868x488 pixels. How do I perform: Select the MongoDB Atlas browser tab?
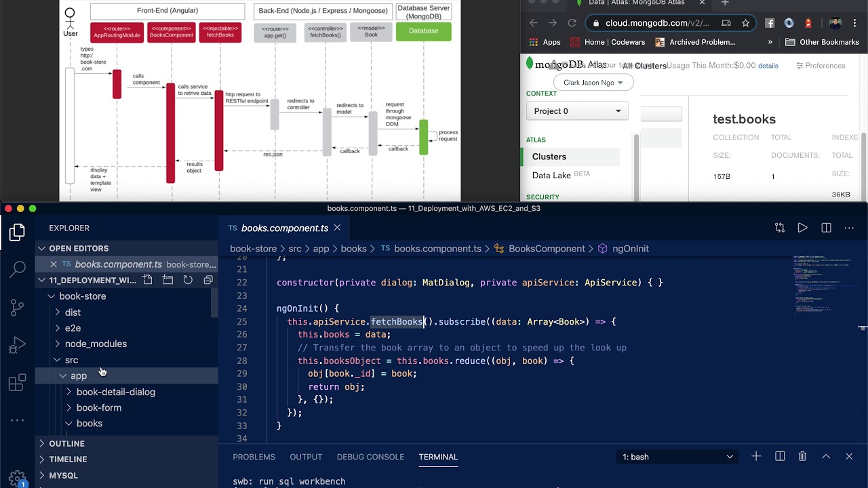coord(641,3)
